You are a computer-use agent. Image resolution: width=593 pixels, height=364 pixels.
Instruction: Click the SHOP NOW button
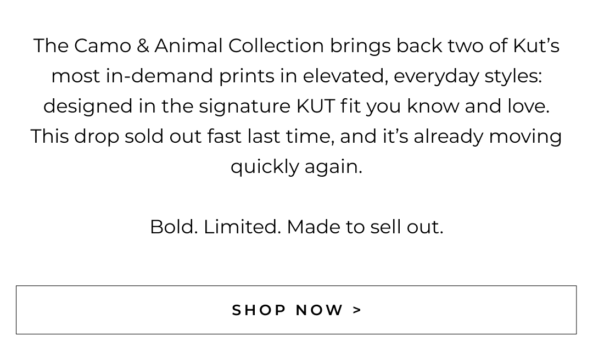pyautogui.click(x=296, y=310)
